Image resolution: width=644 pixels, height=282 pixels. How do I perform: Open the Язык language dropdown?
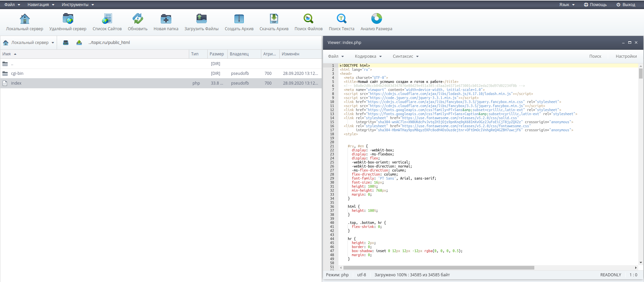(x=567, y=5)
